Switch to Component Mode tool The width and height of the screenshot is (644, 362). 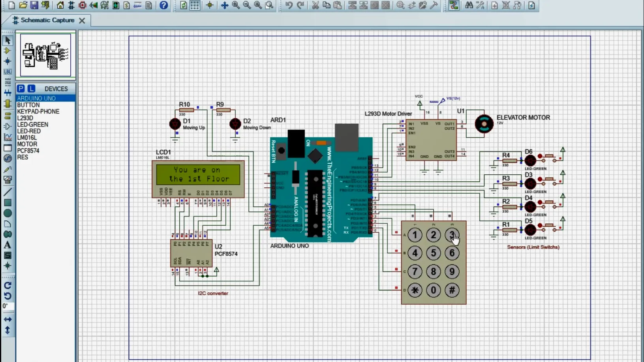click(8, 51)
